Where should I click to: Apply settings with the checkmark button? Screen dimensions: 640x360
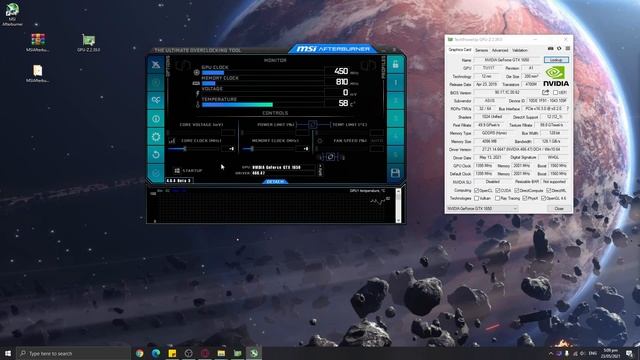tap(156, 173)
